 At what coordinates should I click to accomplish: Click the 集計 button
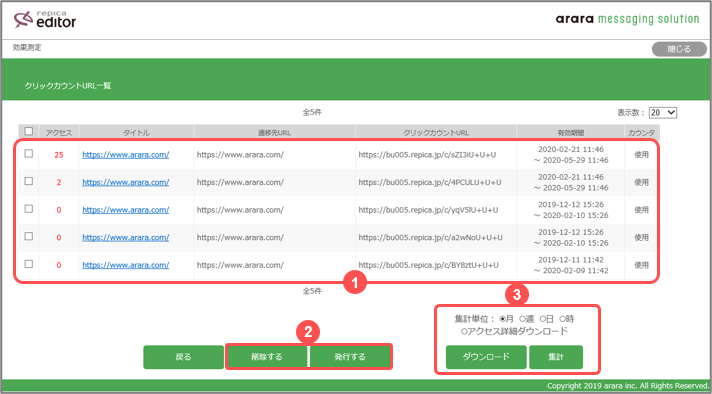click(x=556, y=357)
